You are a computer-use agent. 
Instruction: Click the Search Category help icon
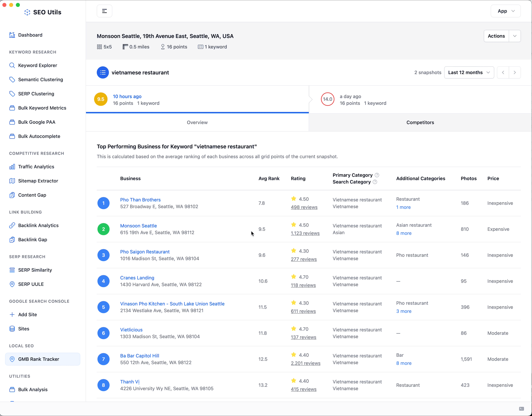coord(375,182)
